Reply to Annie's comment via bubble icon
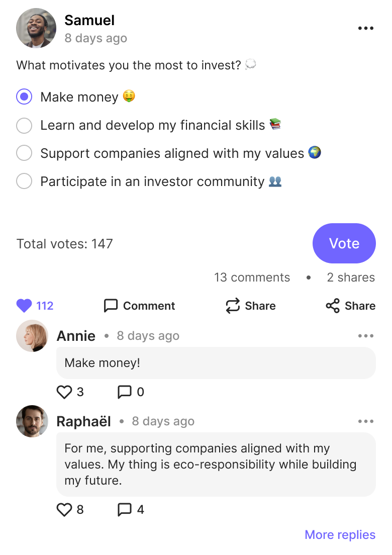The height and width of the screenshot is (555, 392). click(124, 392)
